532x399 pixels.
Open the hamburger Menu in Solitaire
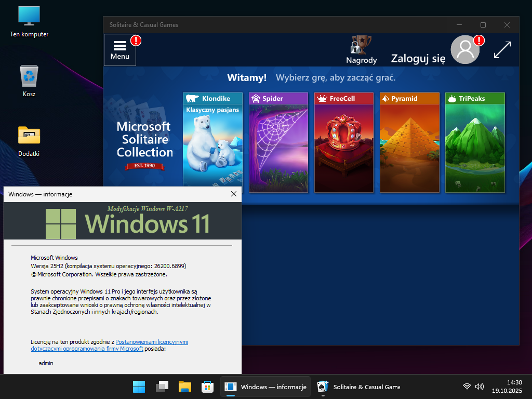click(x=120, y=50)
